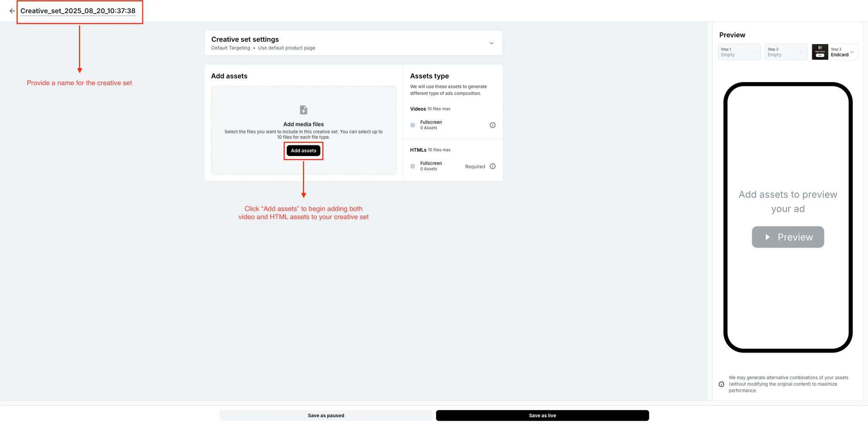This screenshot has height=425, width=868.
Task: Click info icon beside alternative combinations note
Action: coord(721,384)
